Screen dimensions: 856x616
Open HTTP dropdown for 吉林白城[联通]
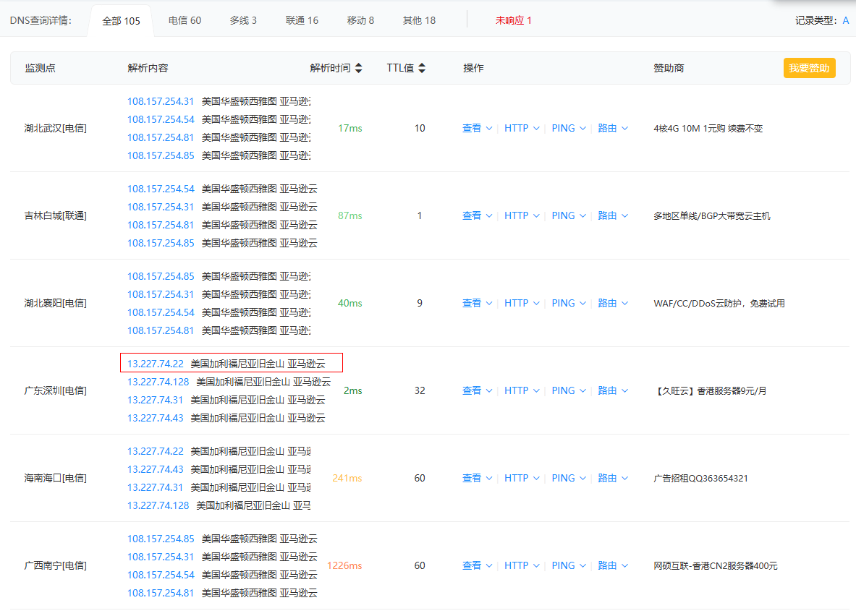(522, 215)
